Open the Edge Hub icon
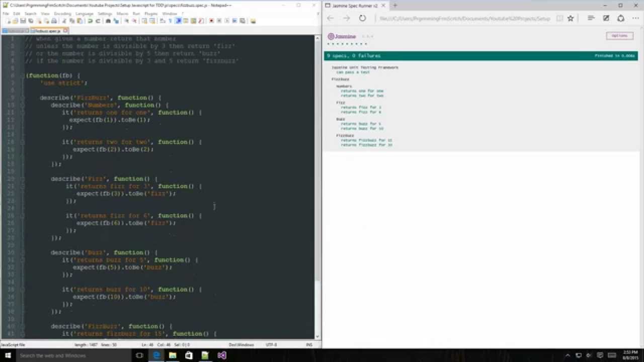 click(591, 18)
